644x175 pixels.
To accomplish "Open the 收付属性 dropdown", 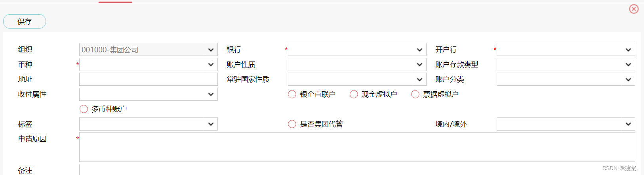I will [x=148, y=94].
